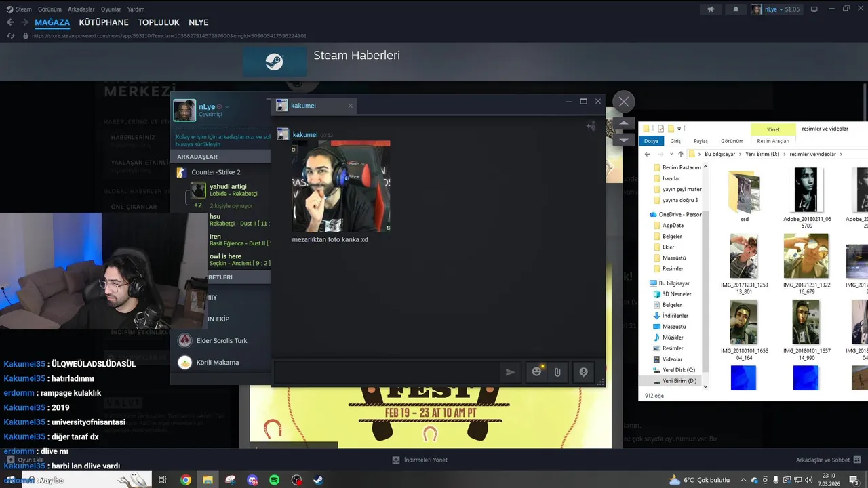This screenshot has height=488, width=868.
Task: Go to previous news item arrow
Action: 623,124
